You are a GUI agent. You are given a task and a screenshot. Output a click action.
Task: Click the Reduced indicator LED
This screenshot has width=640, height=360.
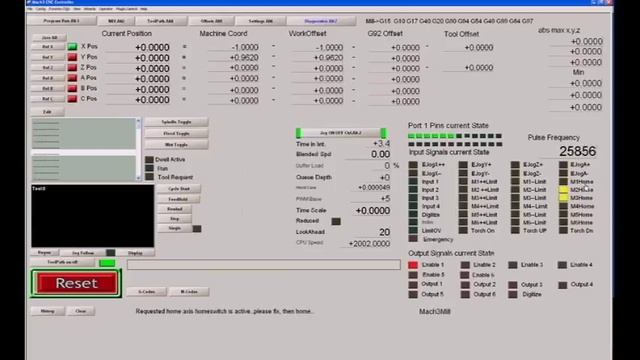pos(336,221)
